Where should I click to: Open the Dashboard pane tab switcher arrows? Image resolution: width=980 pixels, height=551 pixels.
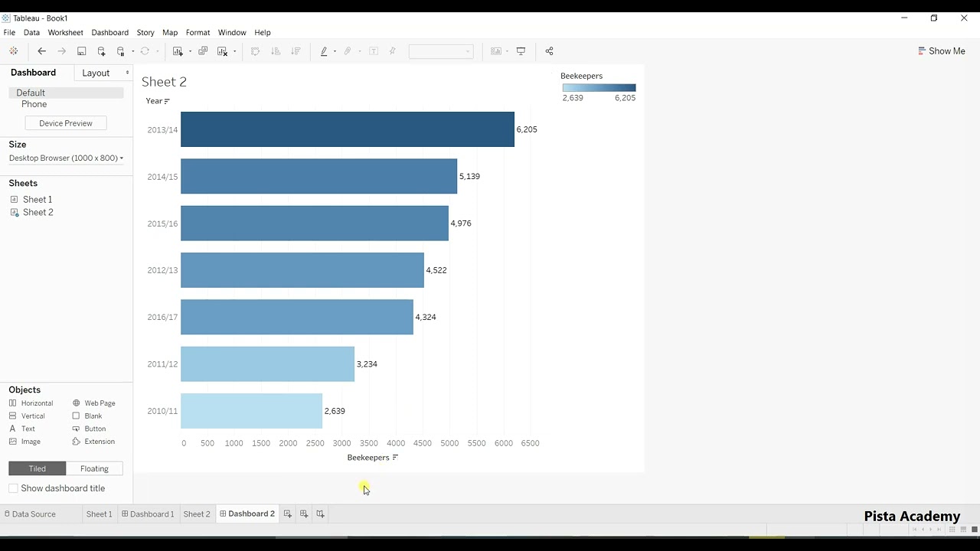point(127,73)
